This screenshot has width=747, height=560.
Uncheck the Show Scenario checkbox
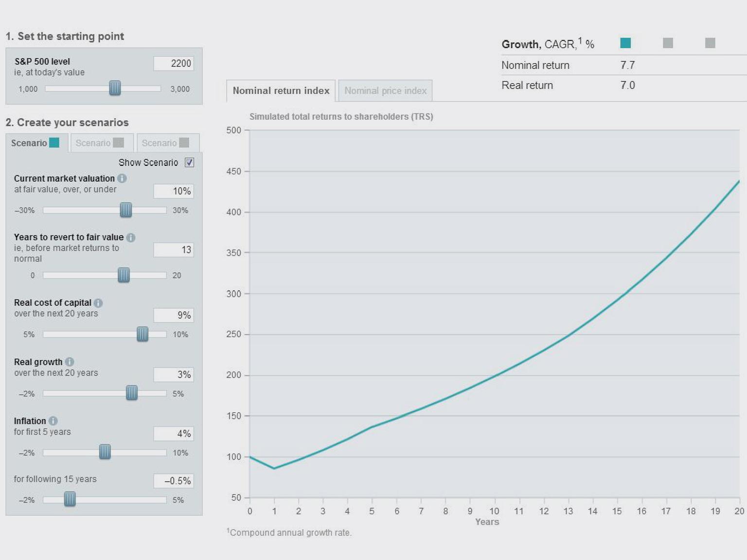pyautogui.click(x=189, y=162)
